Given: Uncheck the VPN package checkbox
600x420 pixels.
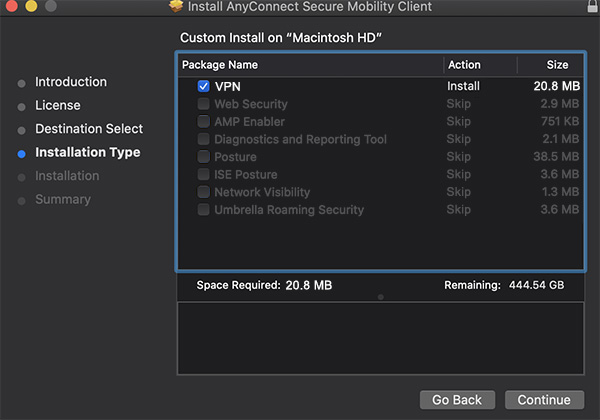Looking at the screenshot, I should 204,87.
